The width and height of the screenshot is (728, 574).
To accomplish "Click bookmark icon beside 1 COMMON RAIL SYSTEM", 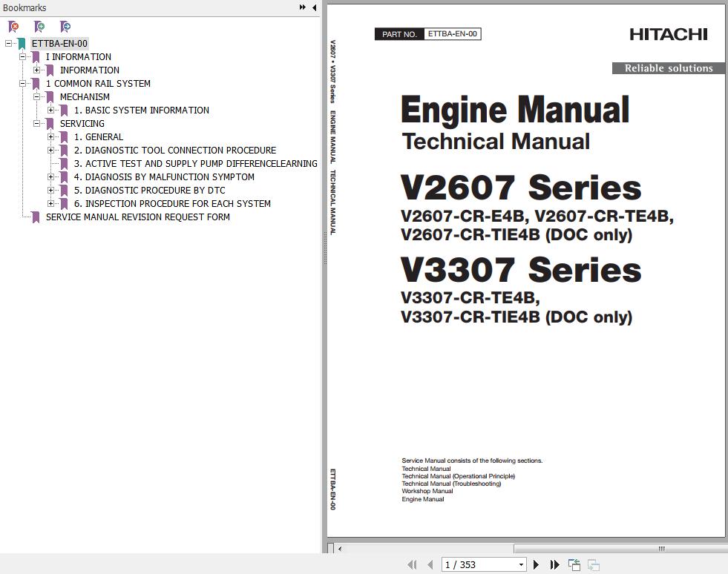I will click(36, 84).
